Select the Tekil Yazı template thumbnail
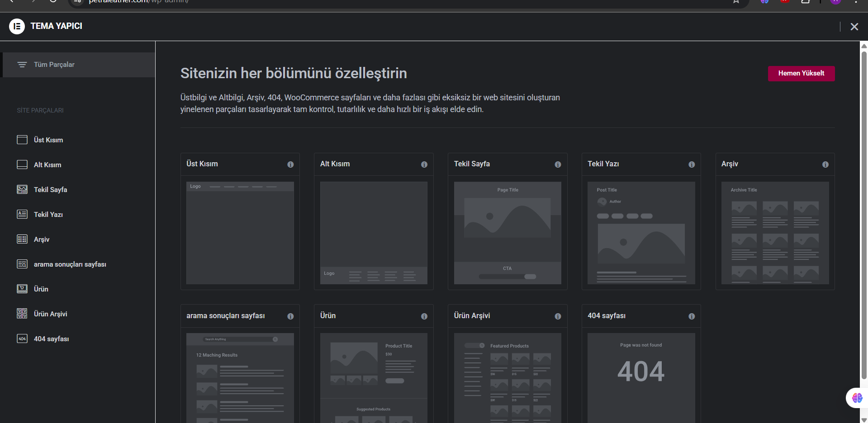This screenshot has width=868, height=423. coord(641,233)
